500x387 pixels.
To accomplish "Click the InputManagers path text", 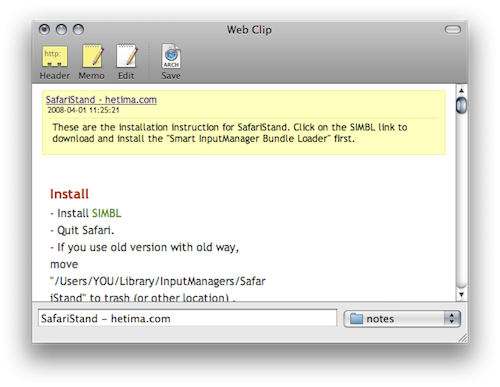I will click(158, 281).
